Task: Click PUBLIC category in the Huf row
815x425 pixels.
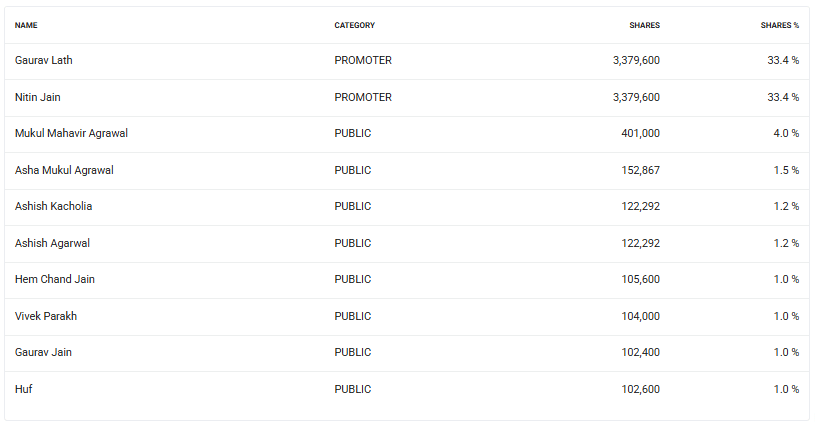Action: (353, 389)
